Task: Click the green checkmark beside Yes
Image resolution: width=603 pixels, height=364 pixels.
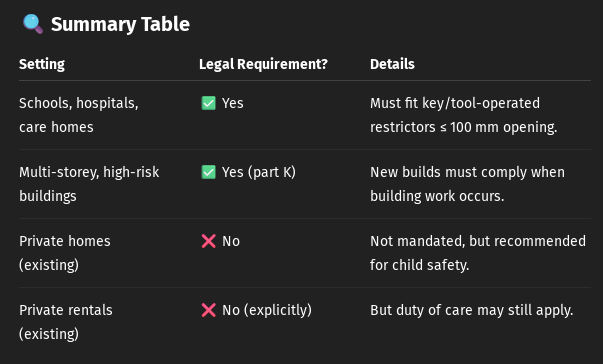Action: point(208,103)
